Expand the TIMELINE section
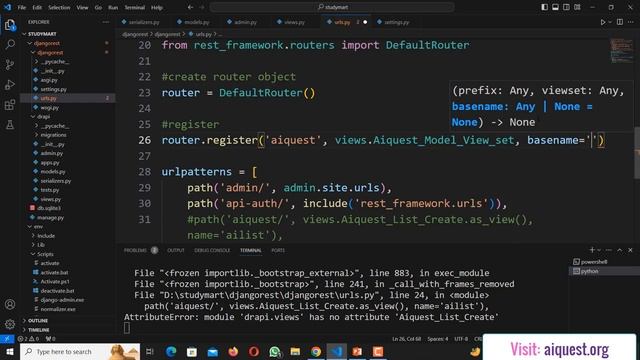640x360 pixels. 38,330
